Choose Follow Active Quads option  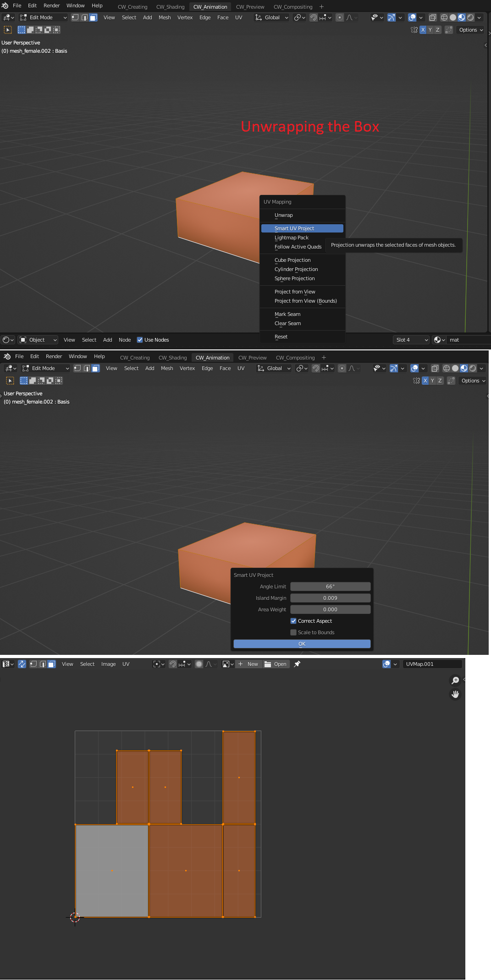(x=298, y=247)
